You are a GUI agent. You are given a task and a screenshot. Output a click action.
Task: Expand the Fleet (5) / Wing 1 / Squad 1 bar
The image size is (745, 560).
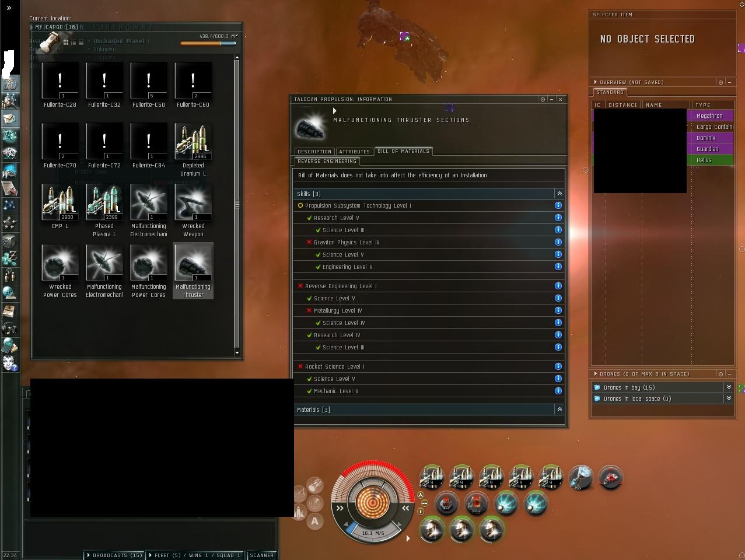coord(195,555)
